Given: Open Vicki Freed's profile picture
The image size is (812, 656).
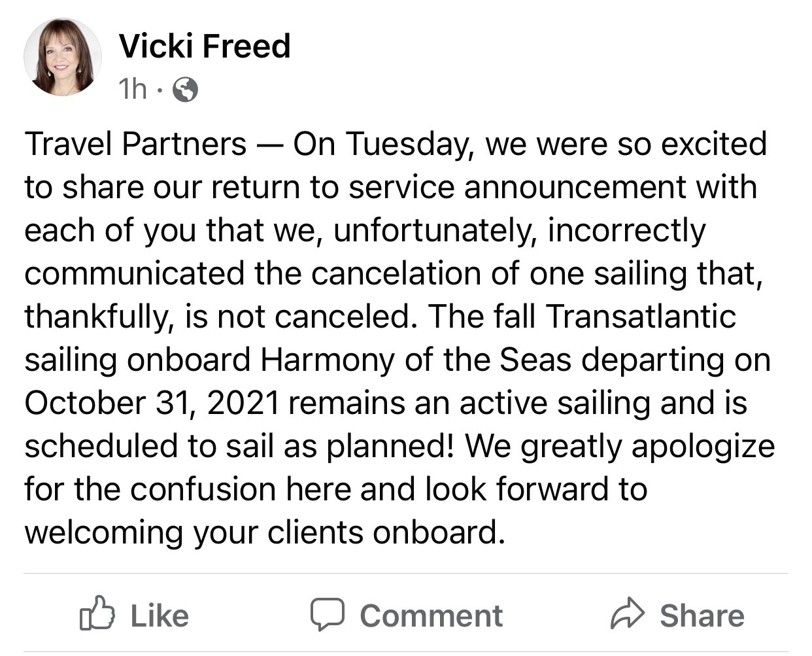Looking at the screenshot, I should [63, 58].
